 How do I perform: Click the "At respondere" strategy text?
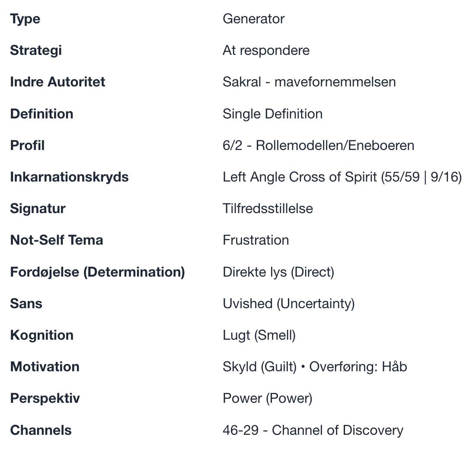266,51
